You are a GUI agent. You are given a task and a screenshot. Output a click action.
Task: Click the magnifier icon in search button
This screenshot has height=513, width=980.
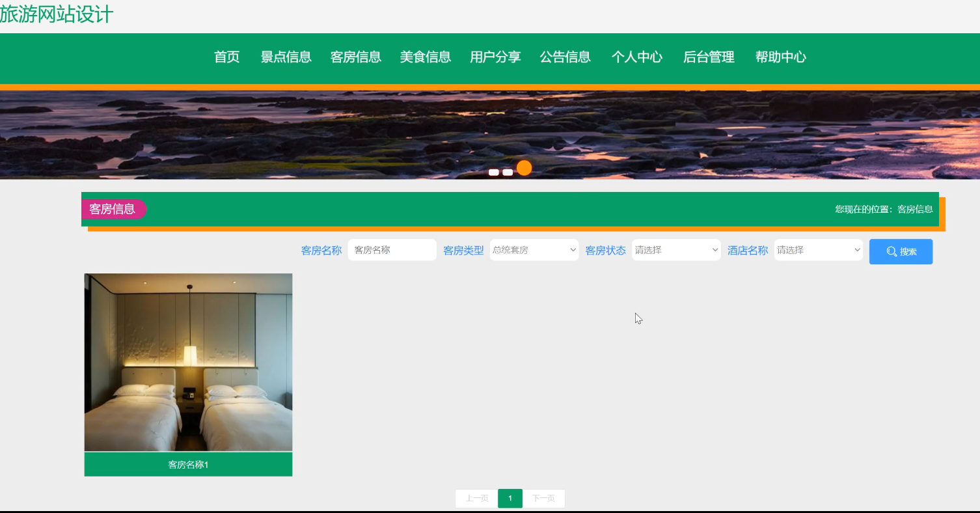pyautogui.click(x=892, y=252)
